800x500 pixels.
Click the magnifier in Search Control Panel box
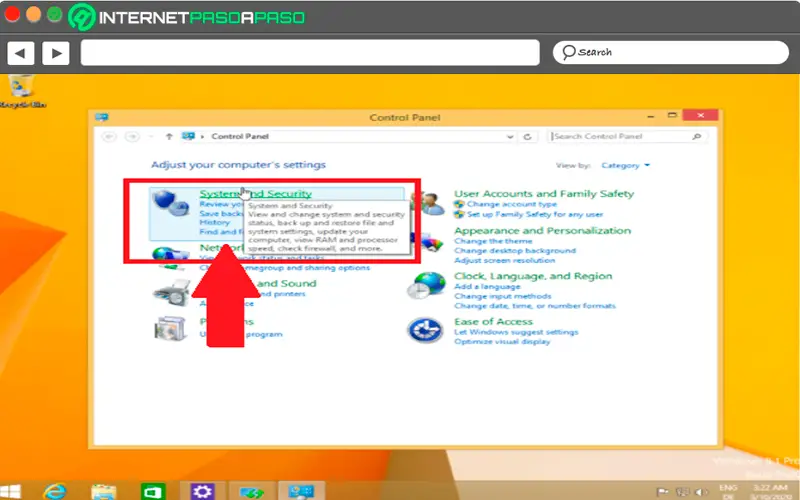[x=696, y=136]
